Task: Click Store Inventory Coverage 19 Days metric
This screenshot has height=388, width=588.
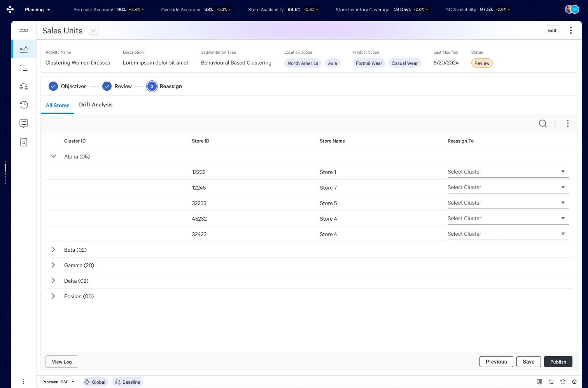Action: tap(383, 9)
